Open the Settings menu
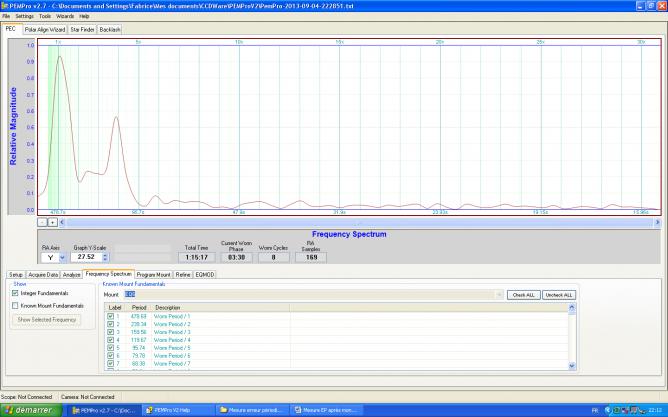The height and width of the screenshot is (417, 668). tap(24, 16)
